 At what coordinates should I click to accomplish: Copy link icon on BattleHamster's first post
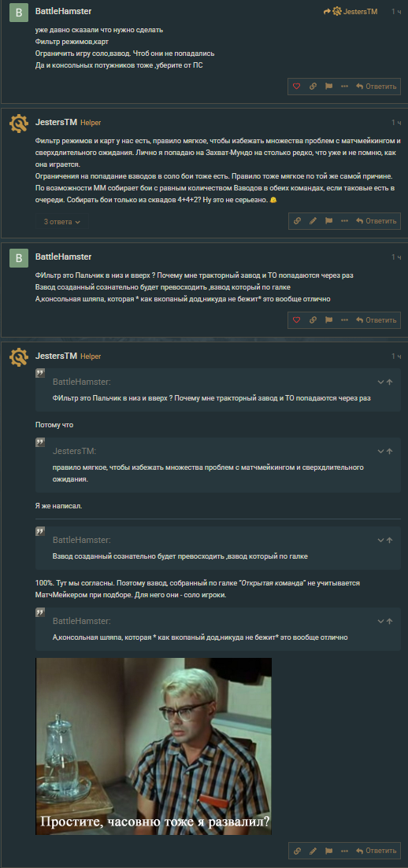pyautogui.click(x=313, y=87)
